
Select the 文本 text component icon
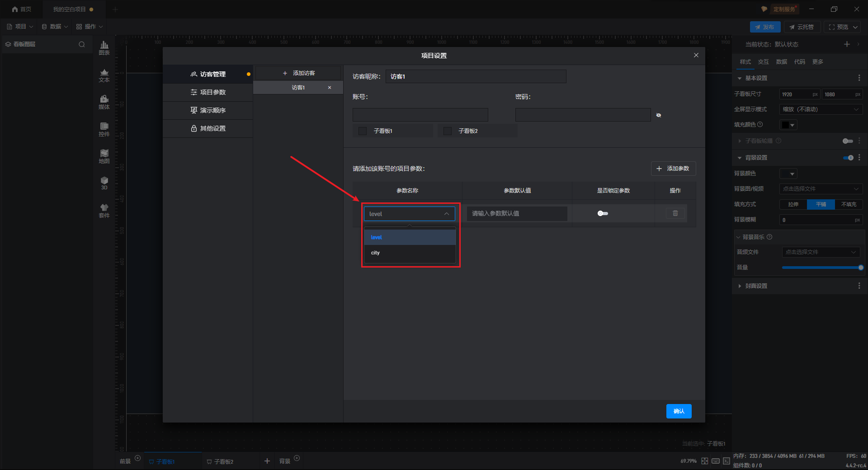104,75
